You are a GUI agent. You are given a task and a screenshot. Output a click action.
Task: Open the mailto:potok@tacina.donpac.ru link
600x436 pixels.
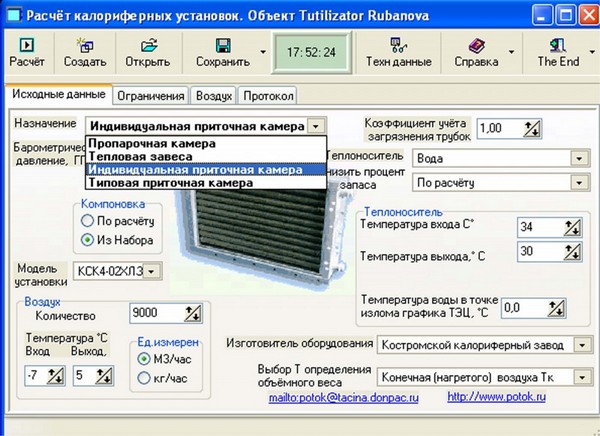(344, 397)
